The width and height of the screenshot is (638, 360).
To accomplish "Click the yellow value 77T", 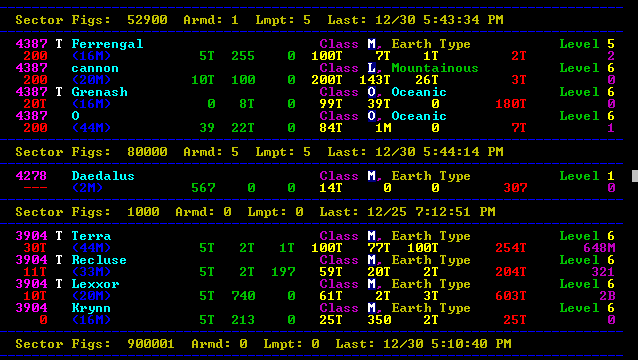I will (379, 247).
